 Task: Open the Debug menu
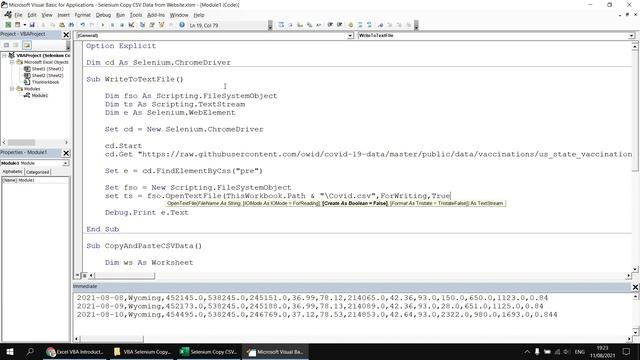point(103,15)
